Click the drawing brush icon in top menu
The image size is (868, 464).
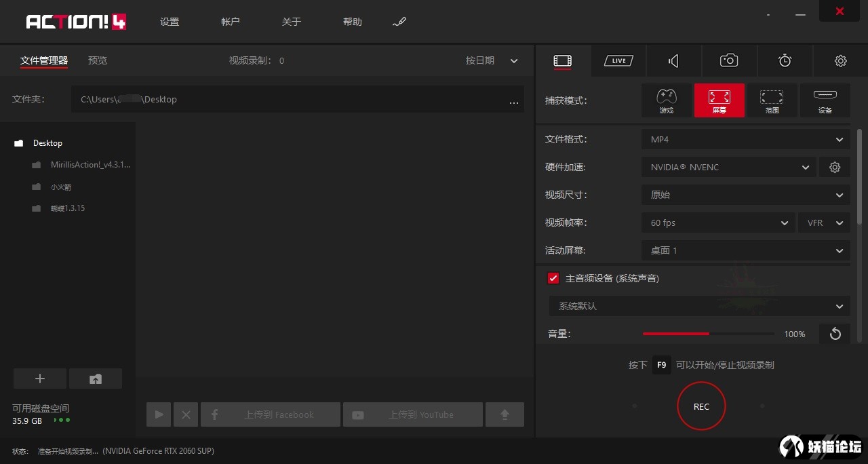(399, 22)
